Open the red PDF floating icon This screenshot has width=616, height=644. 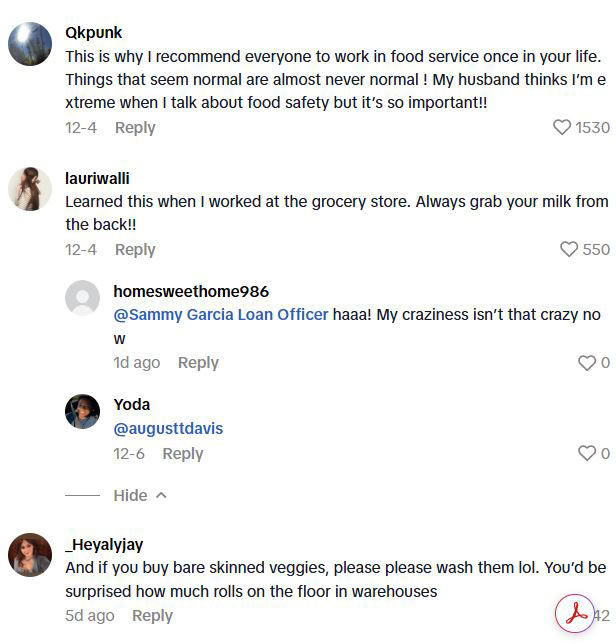click(575, 614)
